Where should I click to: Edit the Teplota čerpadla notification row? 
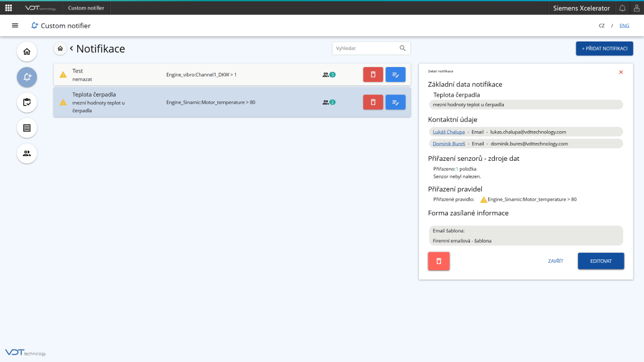pos(396,102)
